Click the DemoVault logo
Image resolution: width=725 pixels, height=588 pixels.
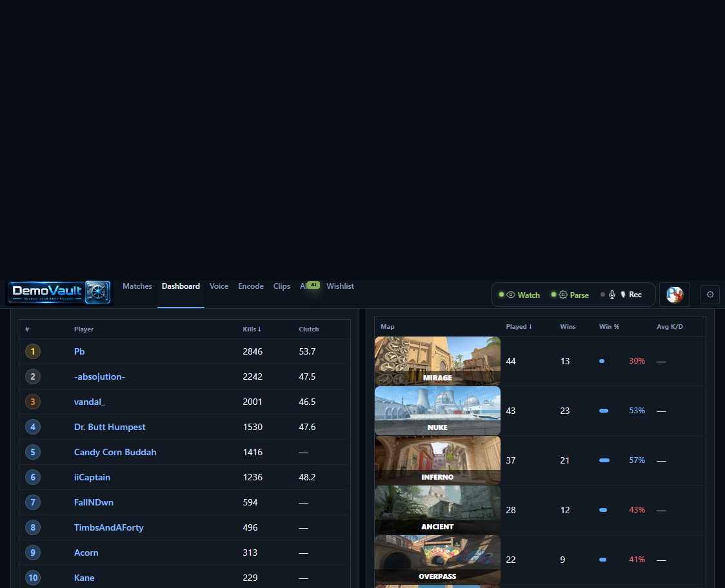coord(59,293)
